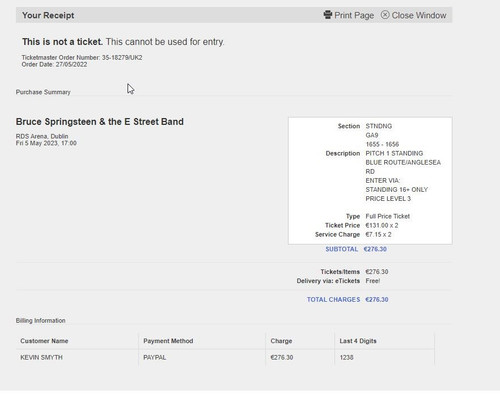
Task: Select the ENTER VIA: line
Action: [383, 180]
